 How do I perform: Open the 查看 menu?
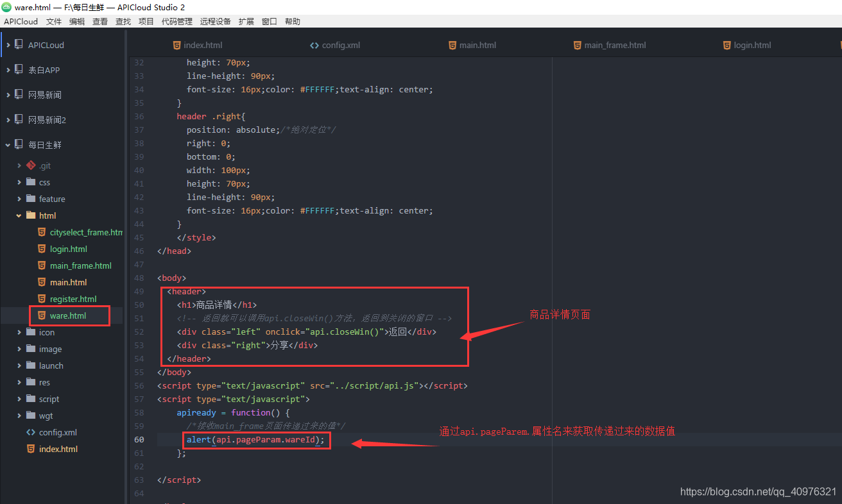(x=100, y=21)
